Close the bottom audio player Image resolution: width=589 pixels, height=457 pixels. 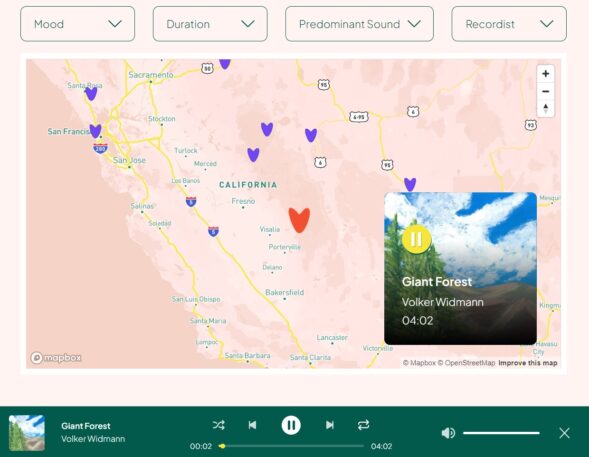coord(564,433)
